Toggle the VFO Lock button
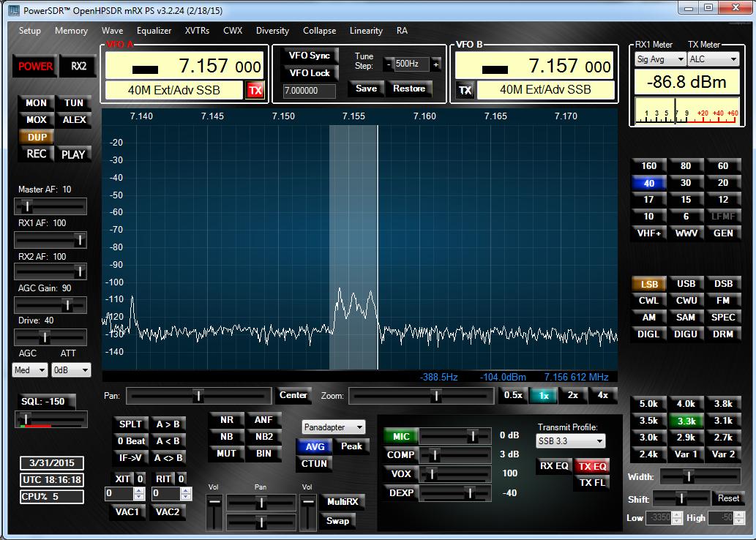This screenshot has width=756, height=540. [310, 73]
